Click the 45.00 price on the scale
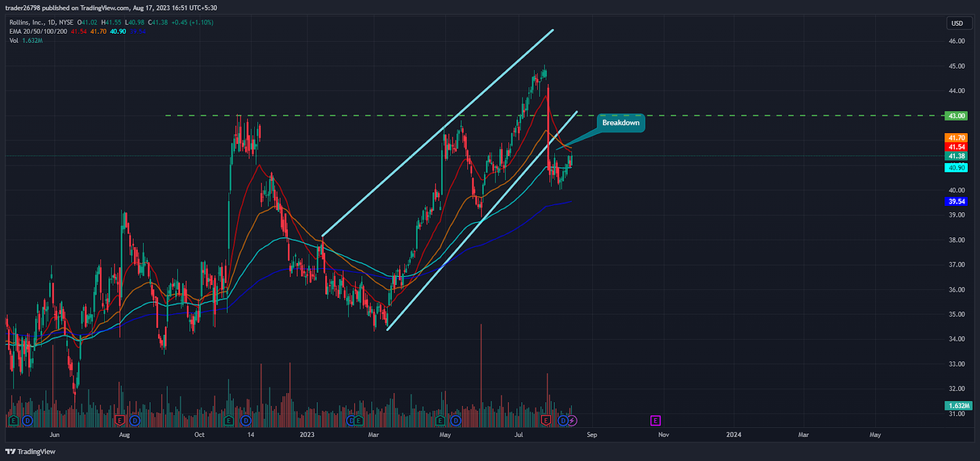 (x=957, y=66)
